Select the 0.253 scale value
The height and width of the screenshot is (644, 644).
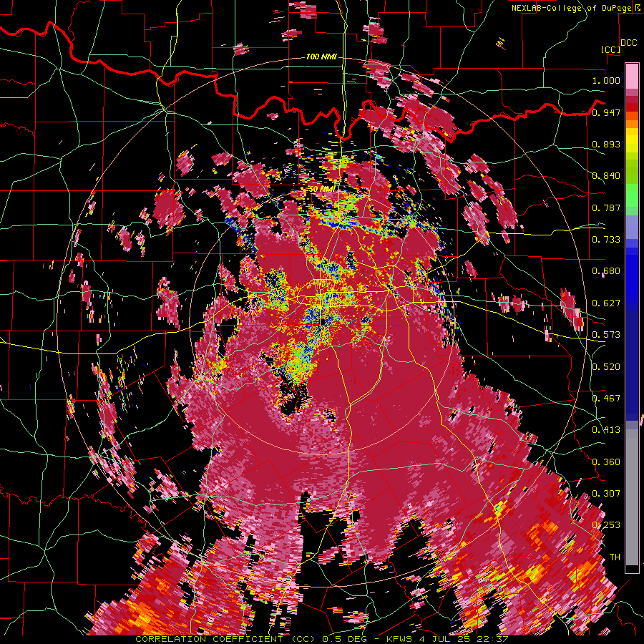[x=606, y=525]
